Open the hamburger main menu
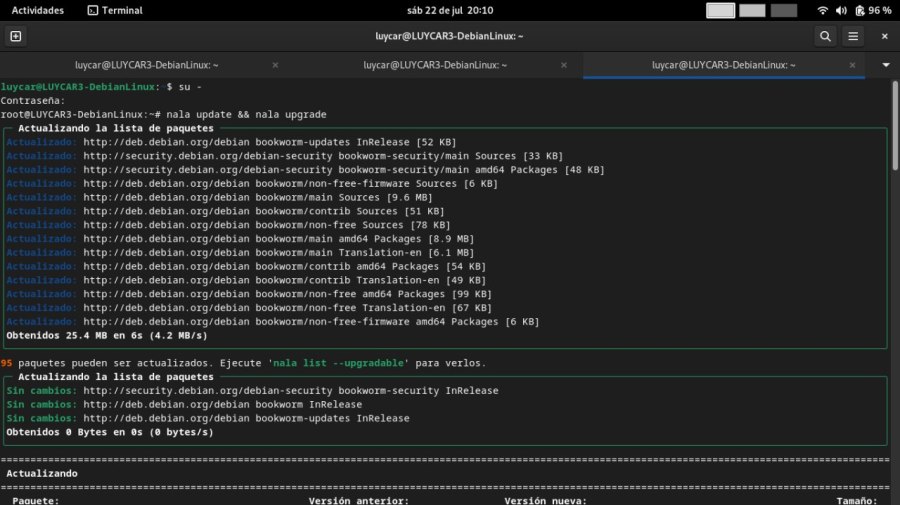Screen dimensions: 900x505 tap(853, 36)
